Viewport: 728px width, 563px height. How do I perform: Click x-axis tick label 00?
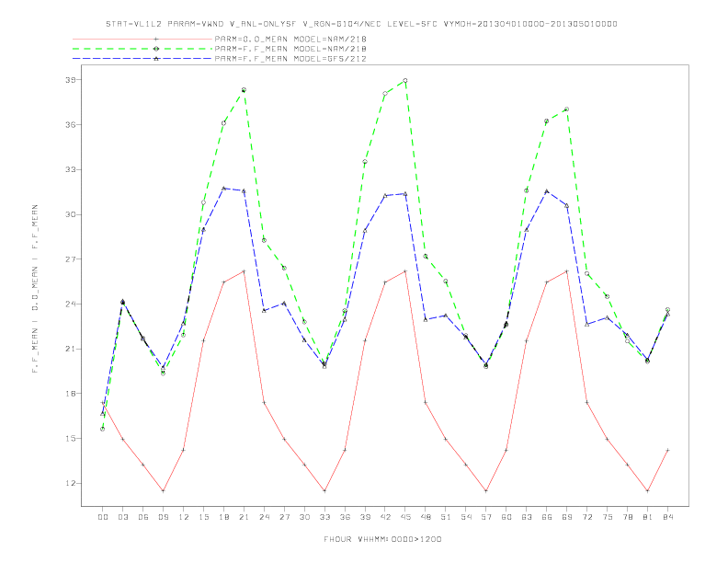103,517
